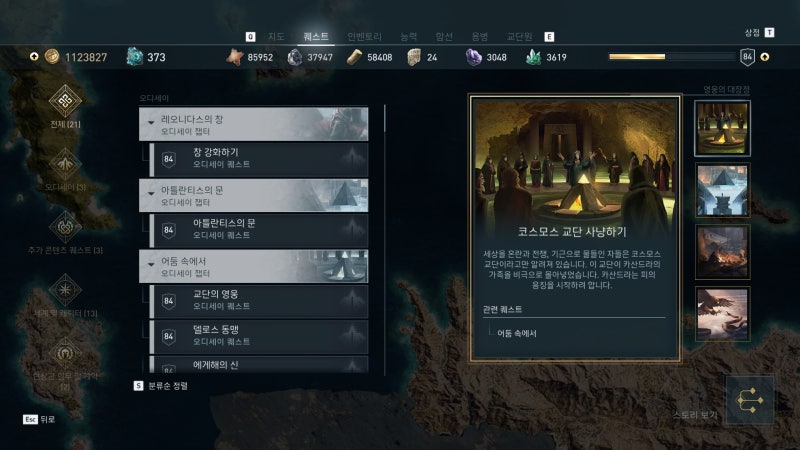Open the 지도 tab
Viewport: 800px width, 450px height.
pos(276,36)
